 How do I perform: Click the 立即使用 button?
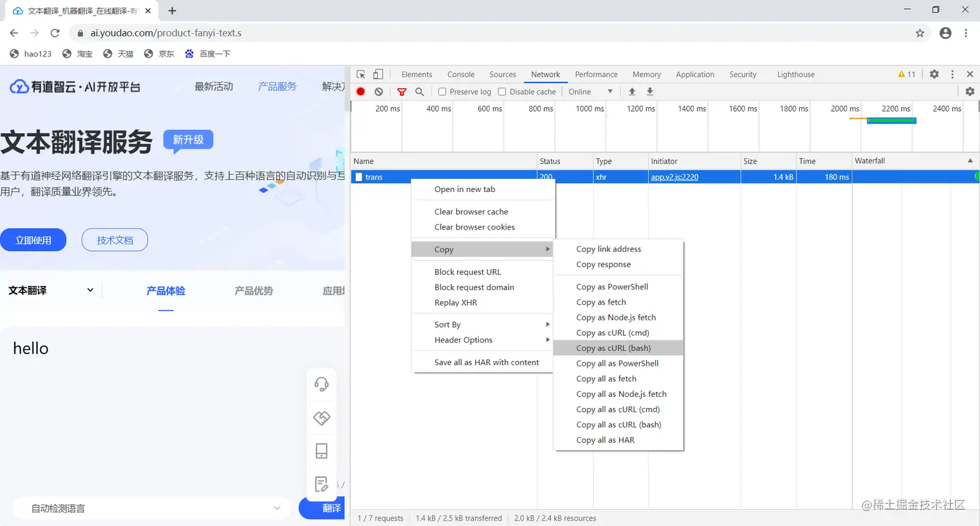pos(33,240)
